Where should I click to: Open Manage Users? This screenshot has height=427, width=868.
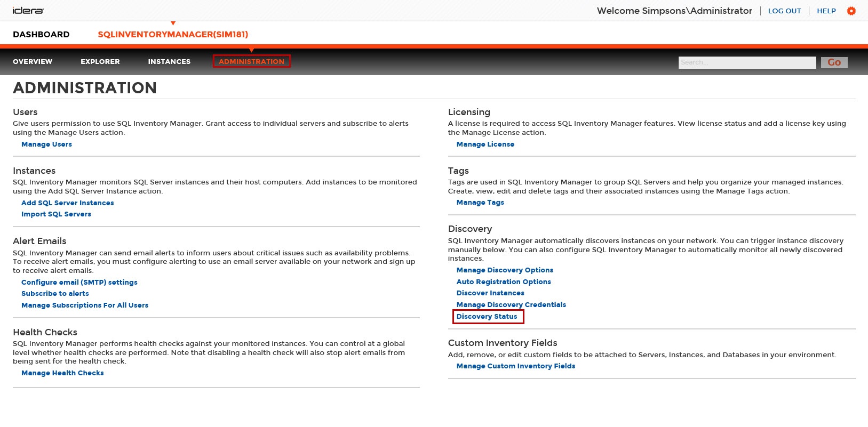(x=46, y=144)
